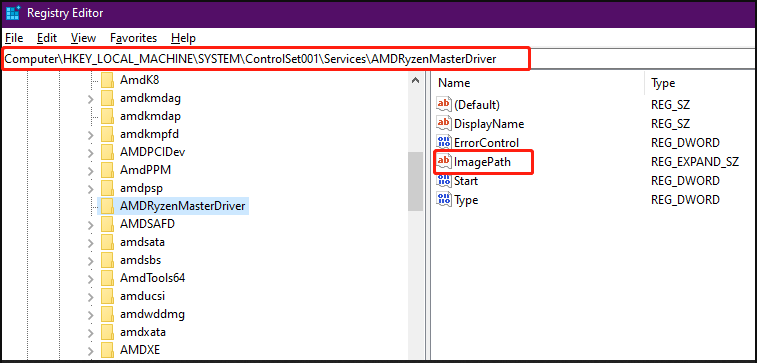
Task: Open the Favorites menu
Action: tap(134, 38)
